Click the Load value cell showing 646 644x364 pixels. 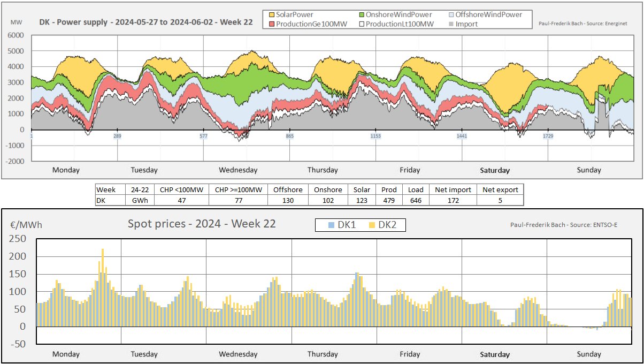pyautogui.click(x=416, y=200)
